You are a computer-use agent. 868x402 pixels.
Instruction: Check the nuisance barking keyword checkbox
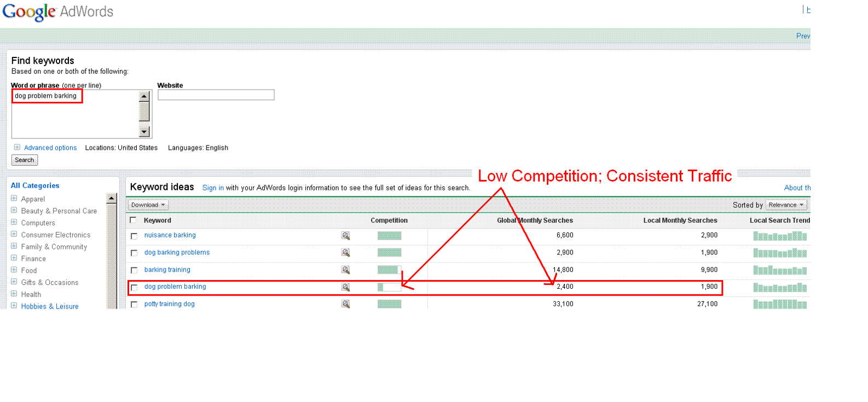[134, 236]
